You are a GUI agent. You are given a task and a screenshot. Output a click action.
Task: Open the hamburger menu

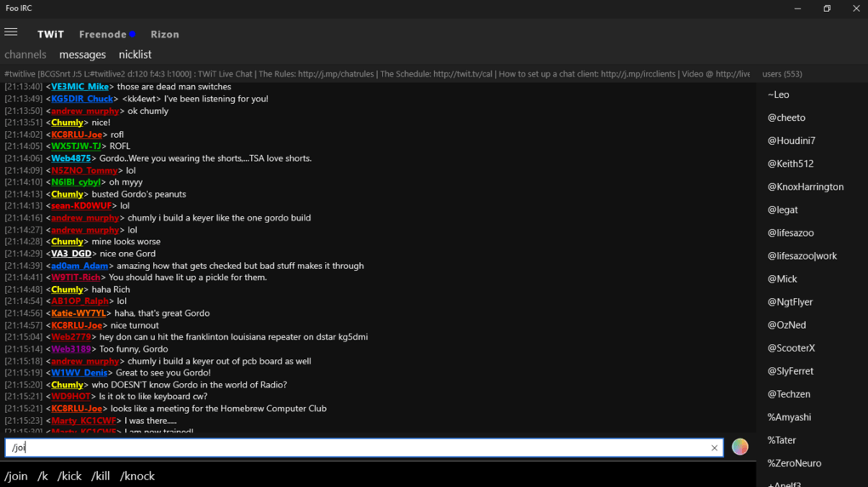(x=11, y=32)
